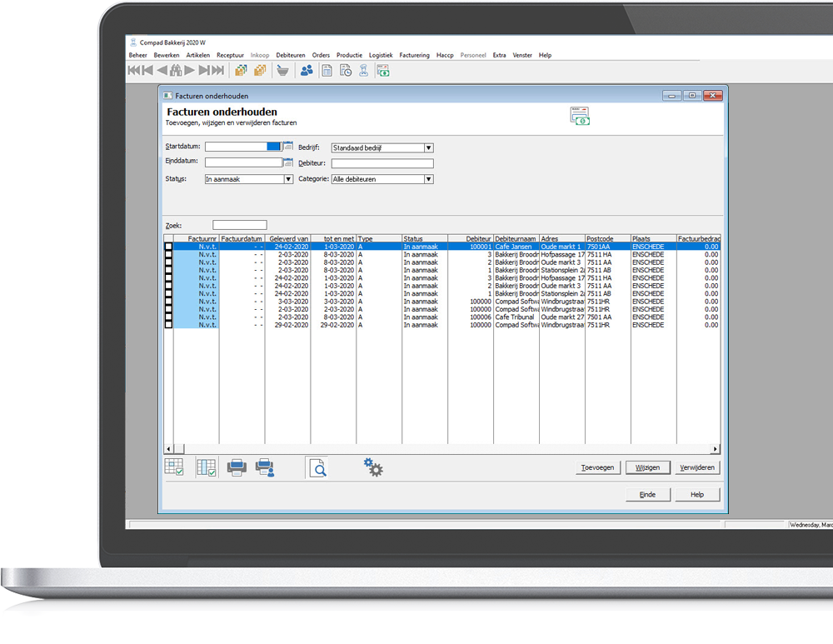
Task: Open the Facturering menu
Action: [414, 55]
